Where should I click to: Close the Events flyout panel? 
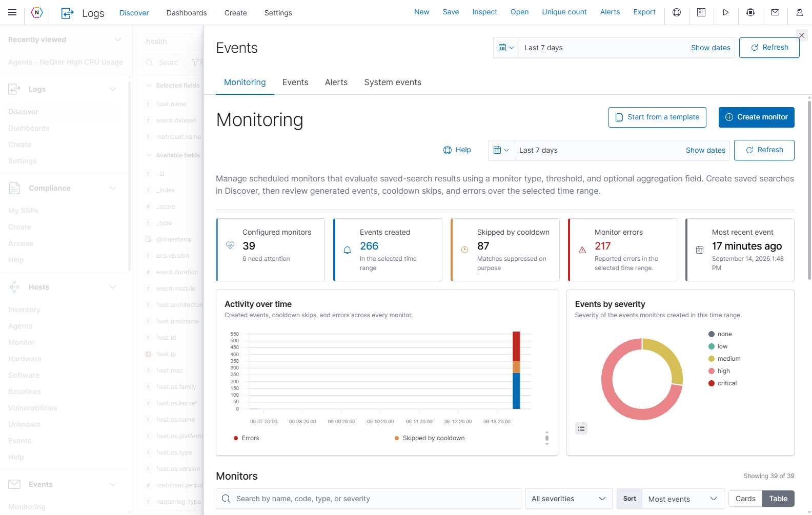point(802,35)
